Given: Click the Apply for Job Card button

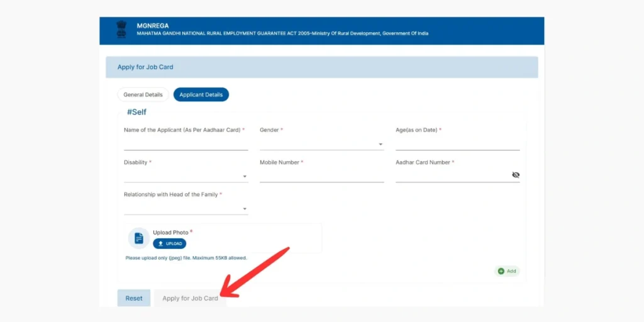Looking at the screenshot, I should (x=190, y=298).
